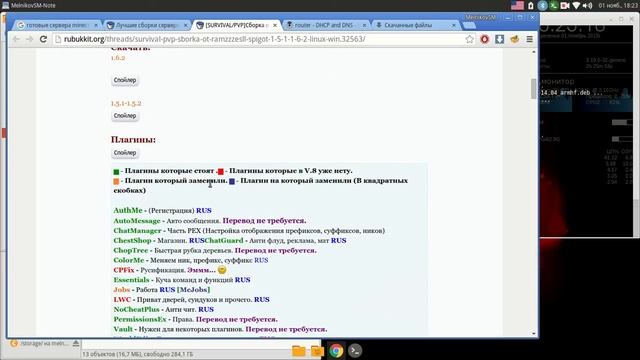Open a new tab with the small tab button
This screenshot has height=360, width=640.
(469, 25)
